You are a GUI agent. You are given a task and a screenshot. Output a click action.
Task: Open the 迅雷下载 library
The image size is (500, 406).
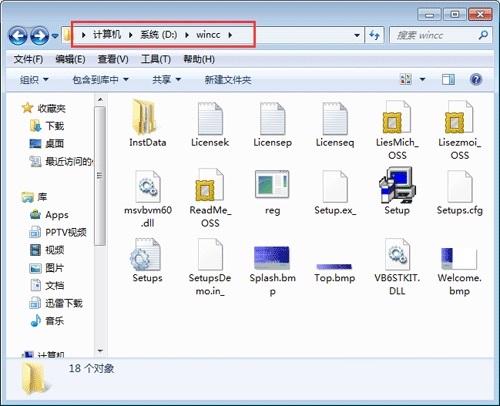click(x=56, y=303)
